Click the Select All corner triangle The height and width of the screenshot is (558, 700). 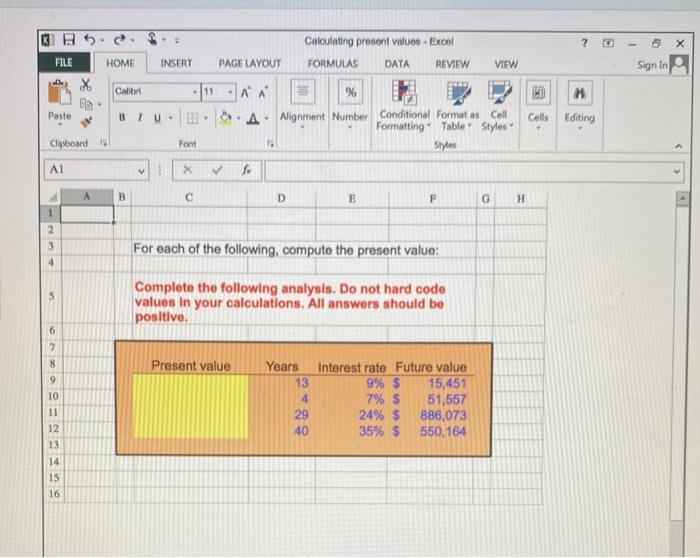pyautogui.click(x=53, y=197)
